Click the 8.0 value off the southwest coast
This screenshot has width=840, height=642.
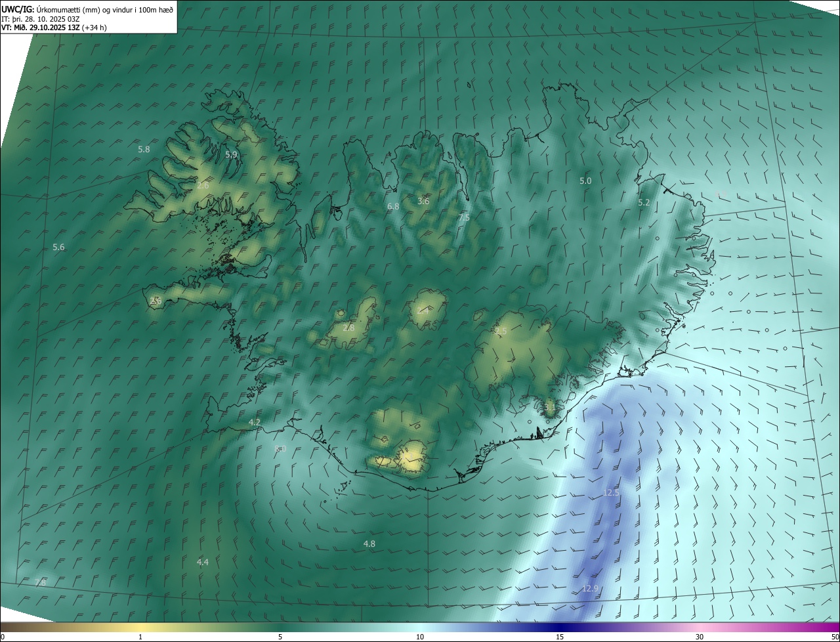tap(280, 449)
